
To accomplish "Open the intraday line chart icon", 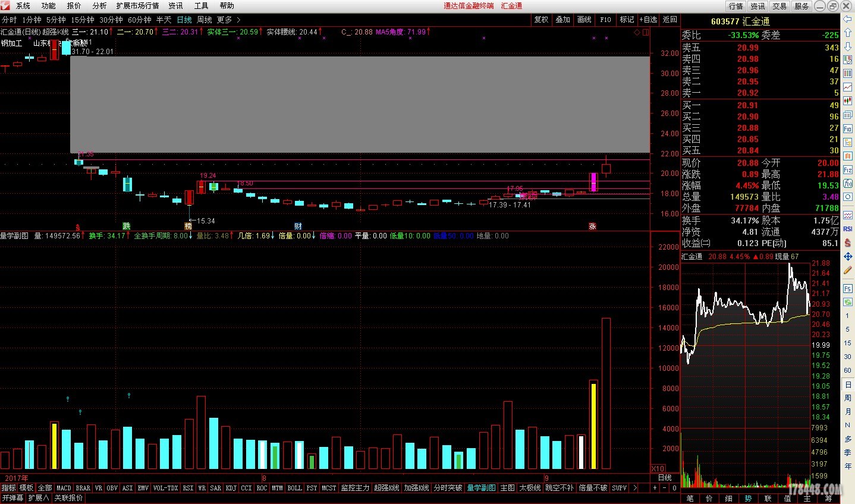I will (x=848, y=87).
